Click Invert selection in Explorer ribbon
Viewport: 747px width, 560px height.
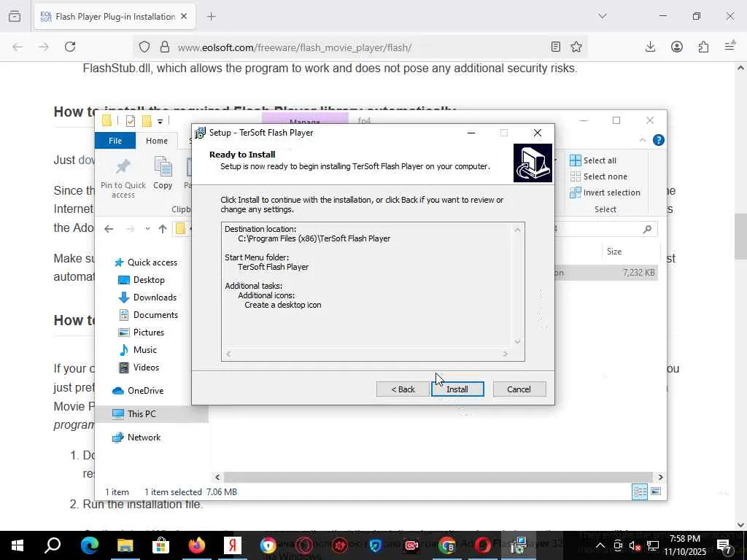605,192
